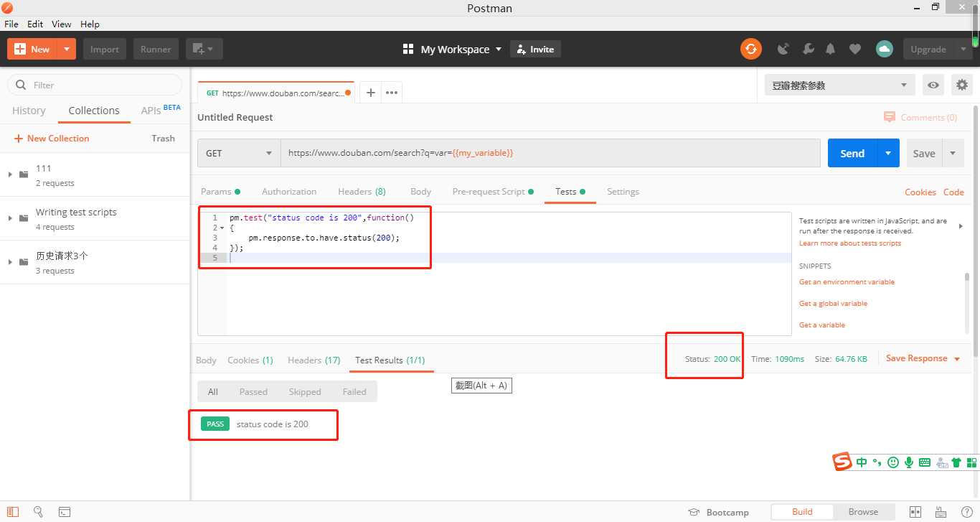
Task: Open the Pre-request Script tab
Action: tap(493, 192)
